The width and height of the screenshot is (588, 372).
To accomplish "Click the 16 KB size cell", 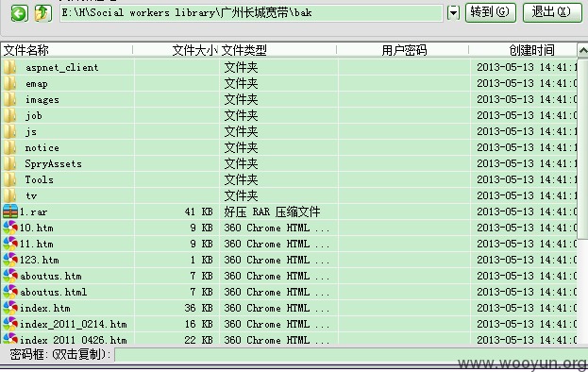I will click(x=199, y=325).
